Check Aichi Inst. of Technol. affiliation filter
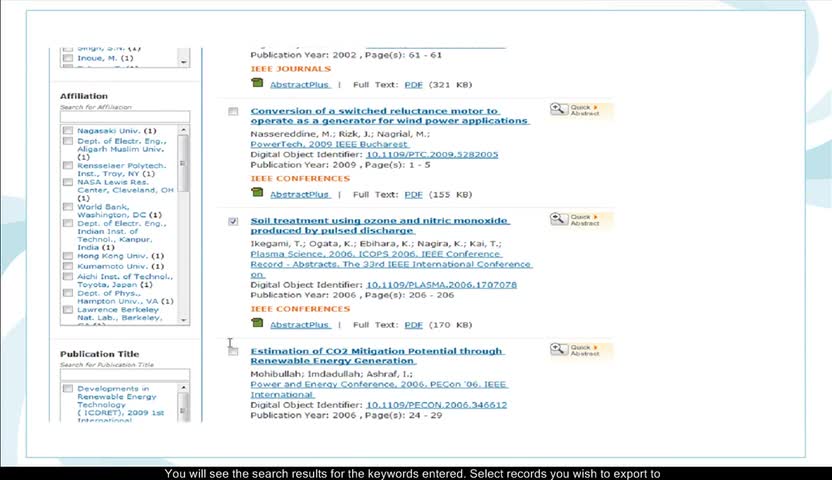Image resolution: width=832 pixels, height=480 pixels. click(x=68, y=276)
